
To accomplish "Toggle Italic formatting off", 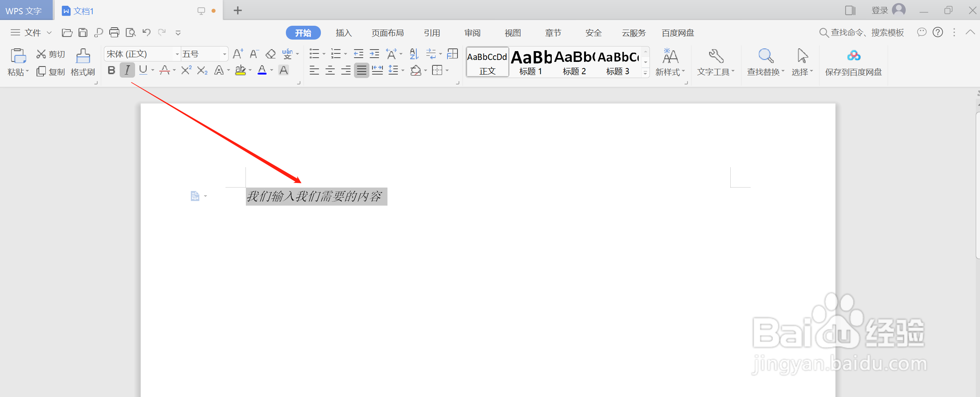I will pyautogui.click(x=127, y=70).
